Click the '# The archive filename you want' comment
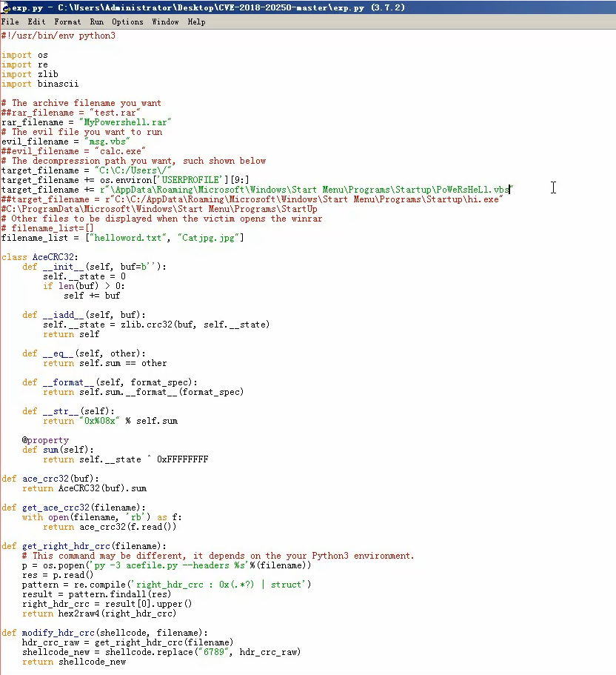The image size is (616, 675). pyautogui.click(x=81, y=103)
